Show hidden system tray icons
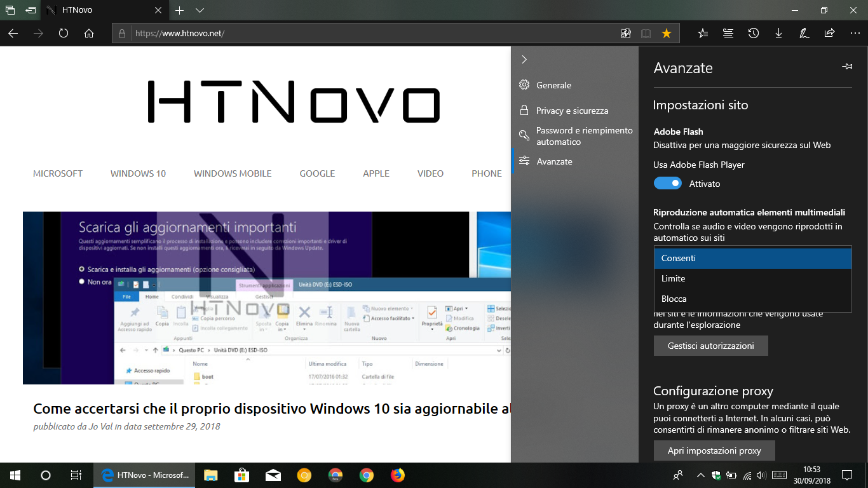868x488 pixels. coord(701,475)
